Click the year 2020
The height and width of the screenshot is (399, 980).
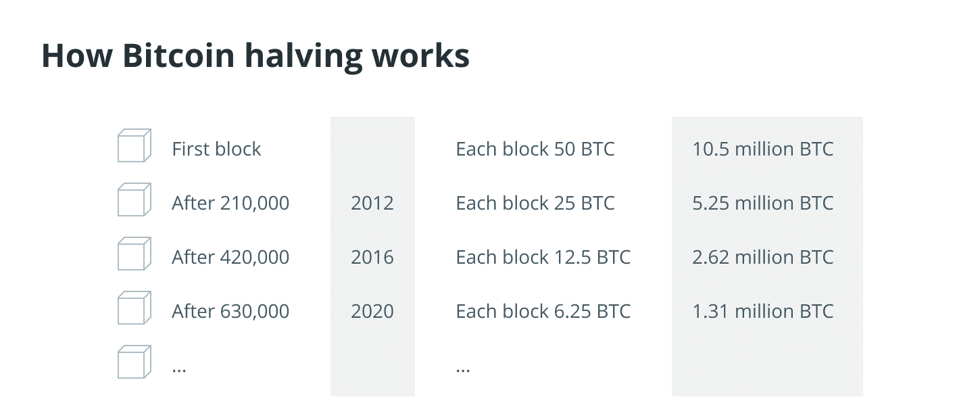click(x=372, y=311)
